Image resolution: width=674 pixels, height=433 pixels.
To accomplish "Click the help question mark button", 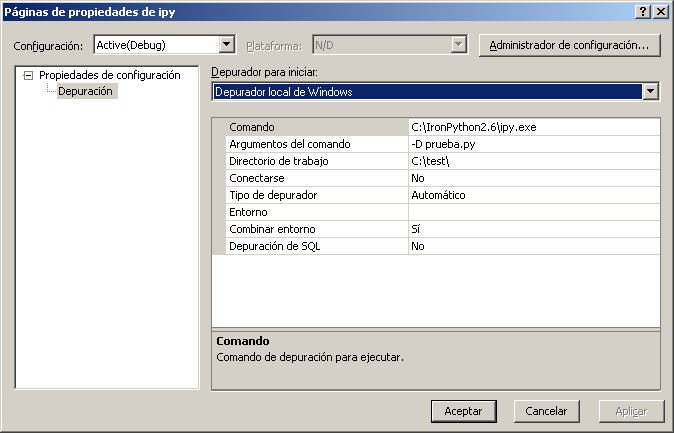I will click(643, 10).
